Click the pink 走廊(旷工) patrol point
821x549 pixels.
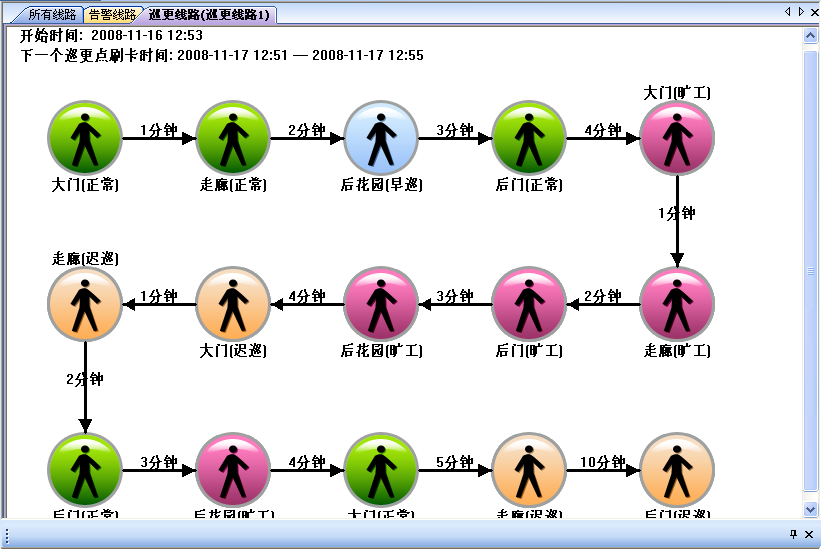coord(677,304)
